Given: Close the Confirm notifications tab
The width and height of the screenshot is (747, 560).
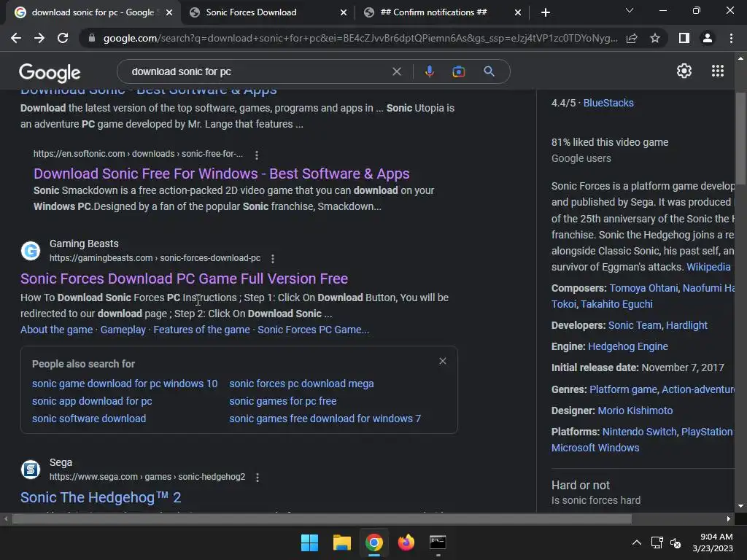Looking at the screenshot, I should 518,12.
